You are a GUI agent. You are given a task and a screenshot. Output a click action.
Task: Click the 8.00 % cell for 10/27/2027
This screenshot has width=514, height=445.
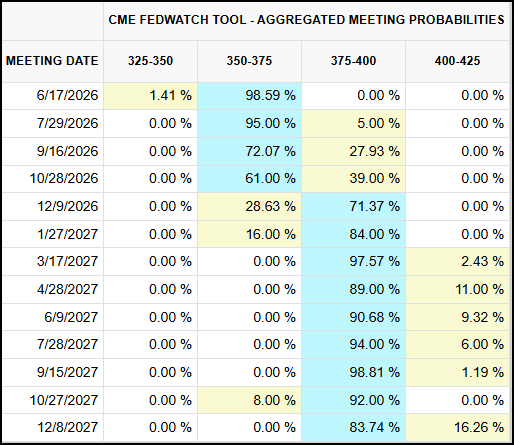click(x=250, y=400)
